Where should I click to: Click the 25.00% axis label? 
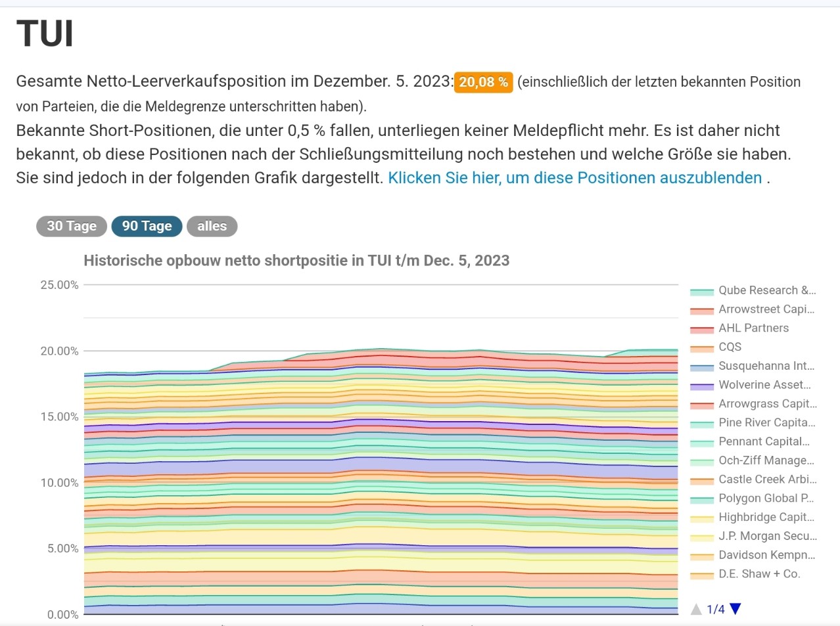click(59, 285)
